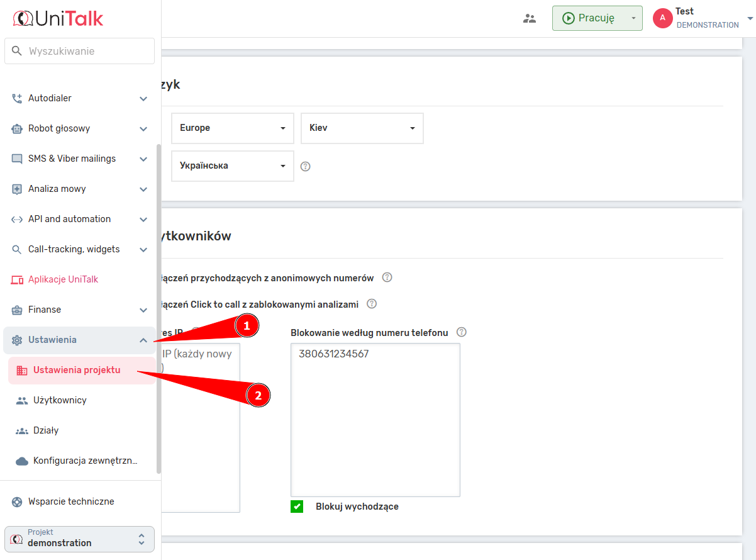Click help icon next to phone number blocking

click(462, 332)
